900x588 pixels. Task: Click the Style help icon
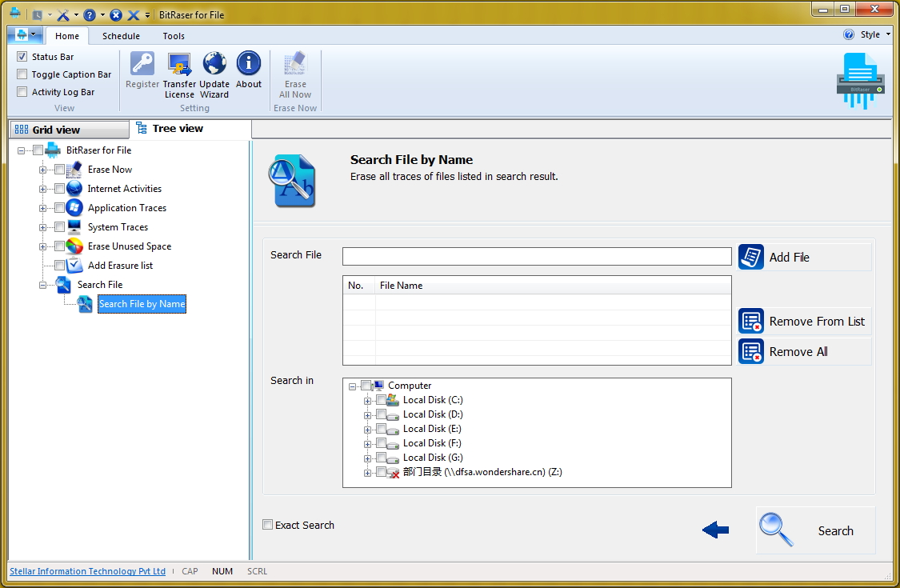point(849,35)
